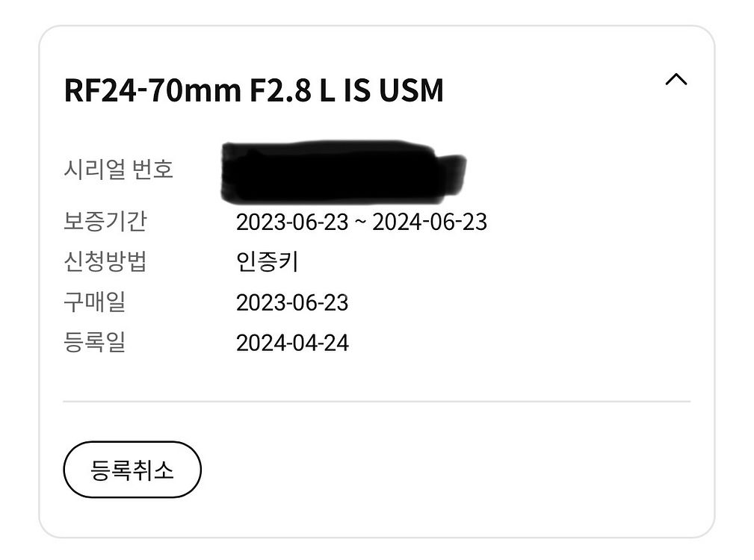Click the USM word in the title
Screen dimensions: 754x560
(x=410, y=91)
